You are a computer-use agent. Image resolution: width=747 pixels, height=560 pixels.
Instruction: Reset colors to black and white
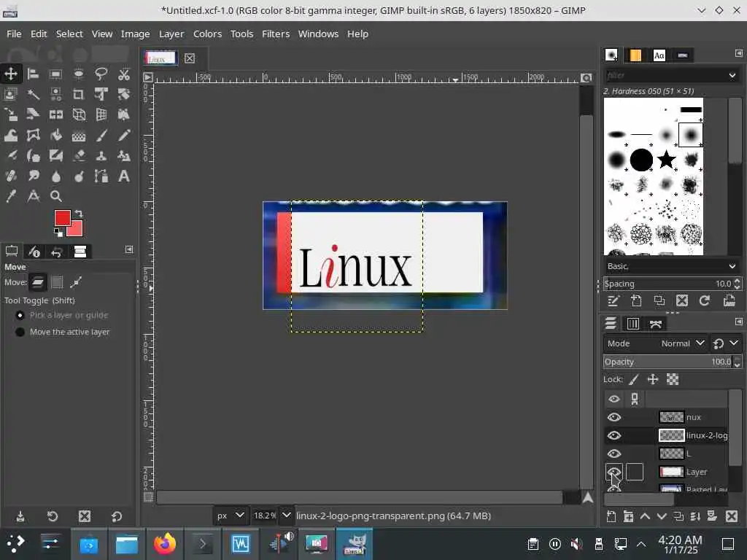pyautogui.click(x=58, y=233)
